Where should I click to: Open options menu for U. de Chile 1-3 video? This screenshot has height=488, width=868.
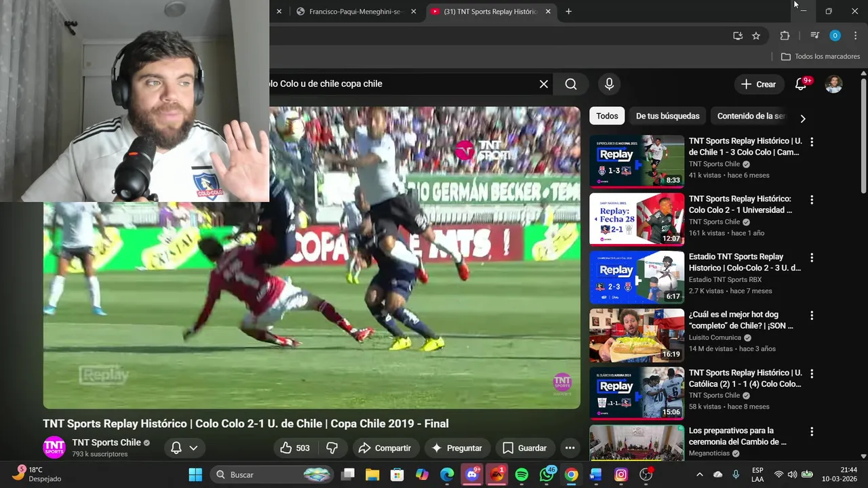pos(812,142)
